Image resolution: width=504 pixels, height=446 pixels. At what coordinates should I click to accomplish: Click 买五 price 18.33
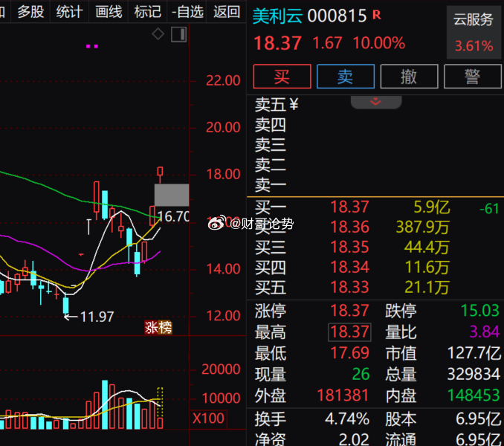(349, 287)
